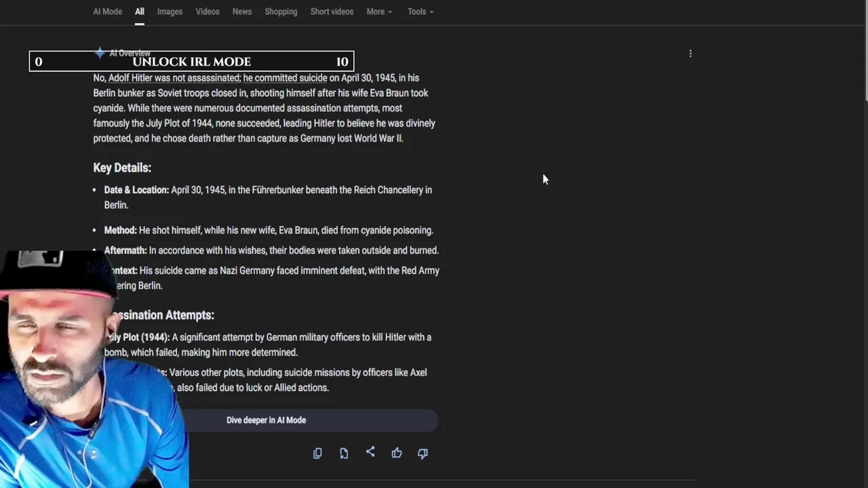Open the News tab
The width and height of the screenshot is (868, 488).
click(x=242, y=12)
